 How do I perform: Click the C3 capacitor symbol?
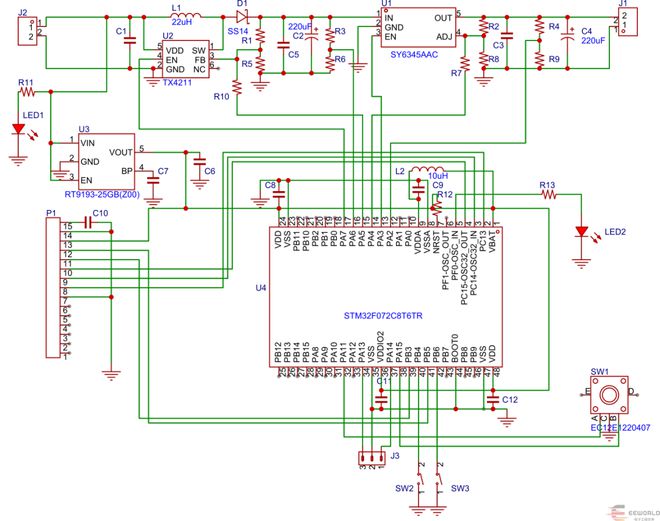pyautogui.click(x=507, y=36)
